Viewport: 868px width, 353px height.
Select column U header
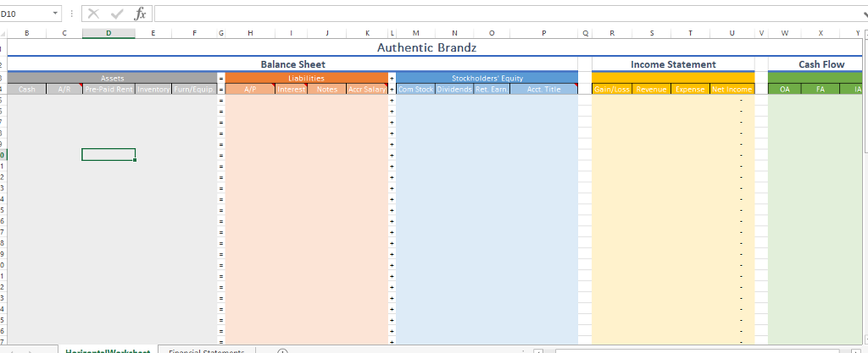(x=732, y=33)
